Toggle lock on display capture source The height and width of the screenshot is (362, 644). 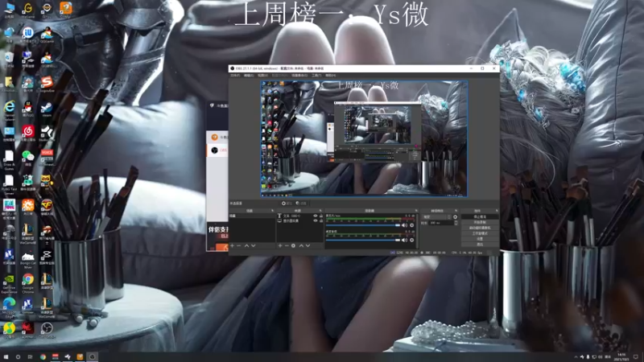click(x=321, y=220)
